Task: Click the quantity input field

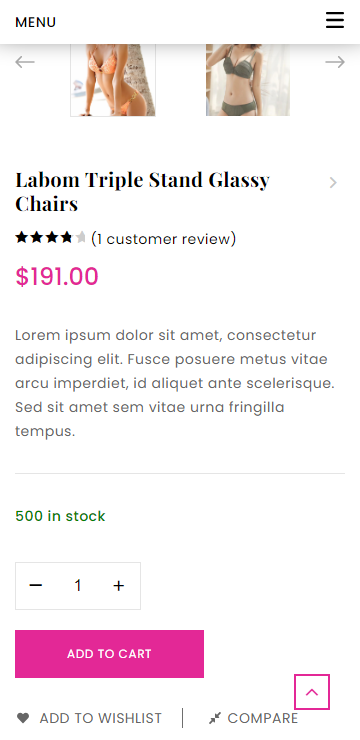Action: 78,586
